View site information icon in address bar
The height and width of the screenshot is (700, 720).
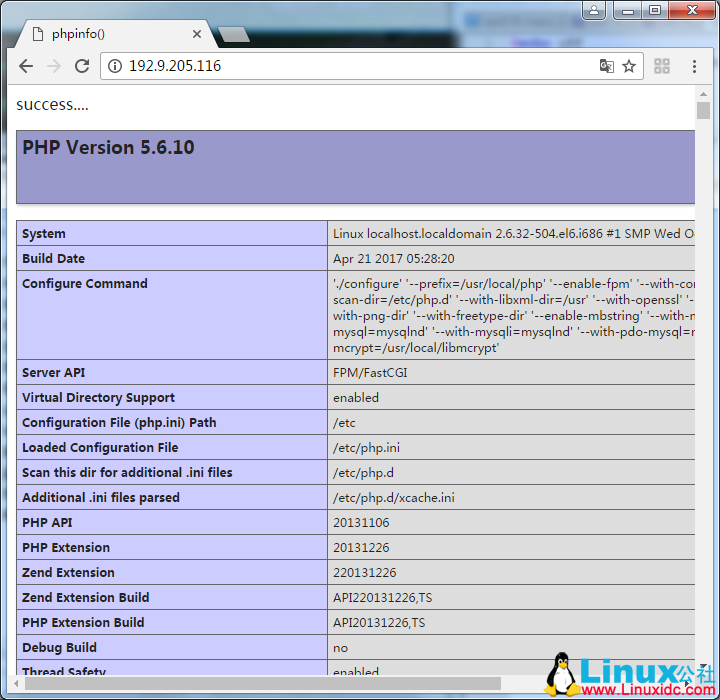(x=114, y=66)
